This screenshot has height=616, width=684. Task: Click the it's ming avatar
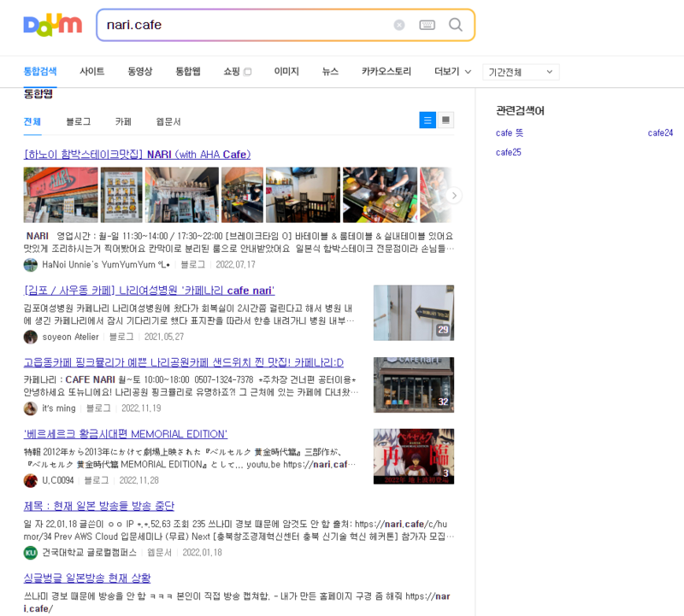click(x=31, y=408)
